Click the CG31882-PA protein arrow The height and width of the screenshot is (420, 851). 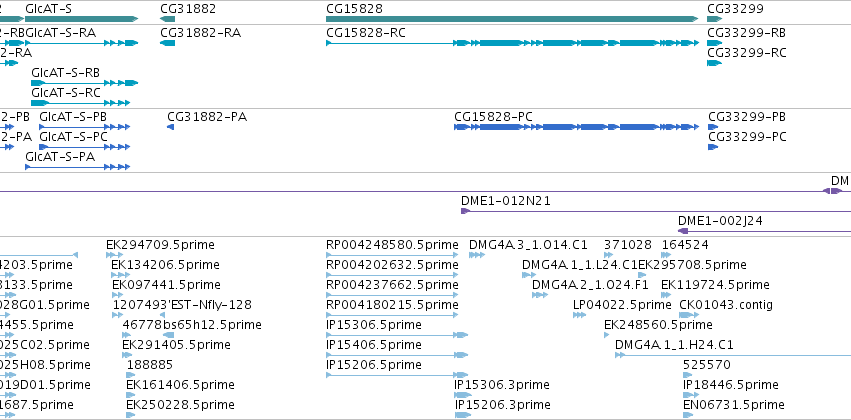(170, 127)
